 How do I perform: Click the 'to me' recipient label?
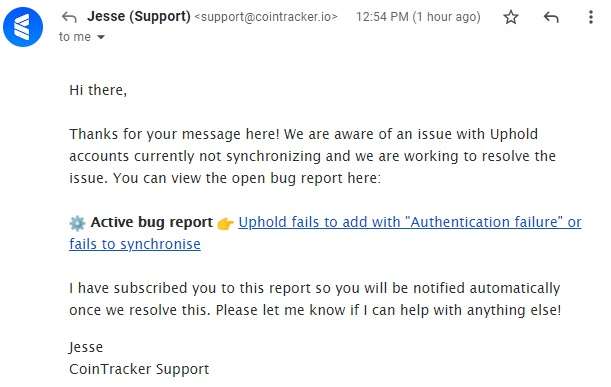(75, 37)
